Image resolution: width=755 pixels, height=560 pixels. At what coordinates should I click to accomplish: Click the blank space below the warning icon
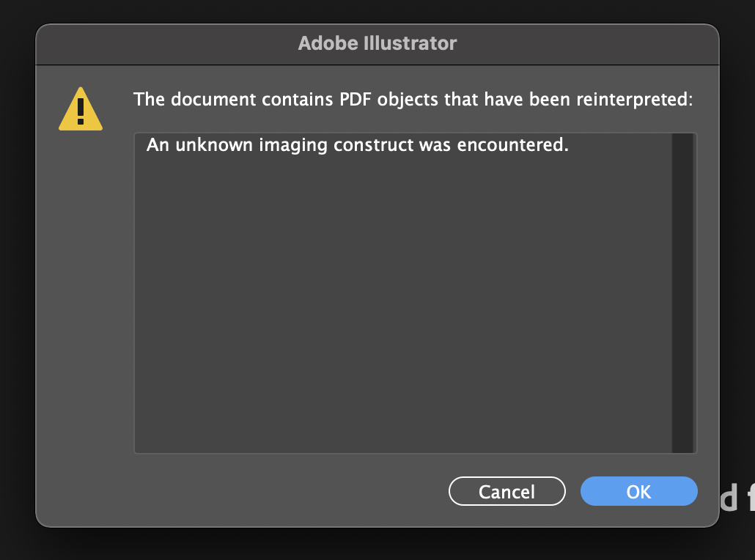pyautogui.click(x=81, y=293)
